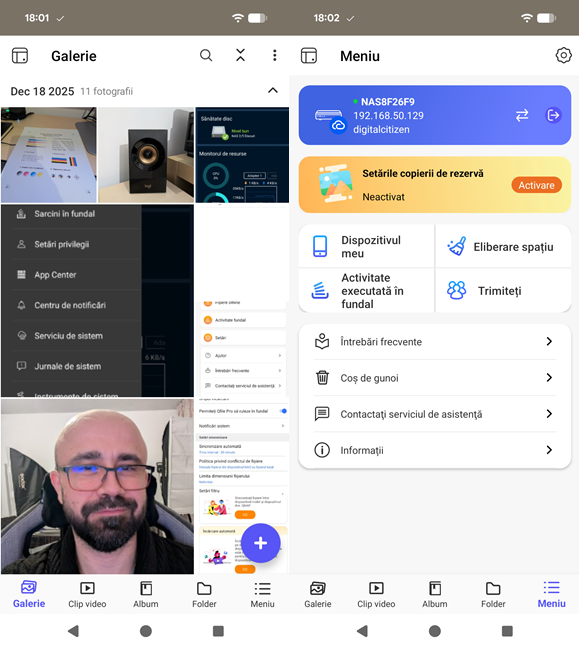Screen dimensions: 579x648
Task: Tap the Neactivat backup status text
Action: tap(384, 197)
